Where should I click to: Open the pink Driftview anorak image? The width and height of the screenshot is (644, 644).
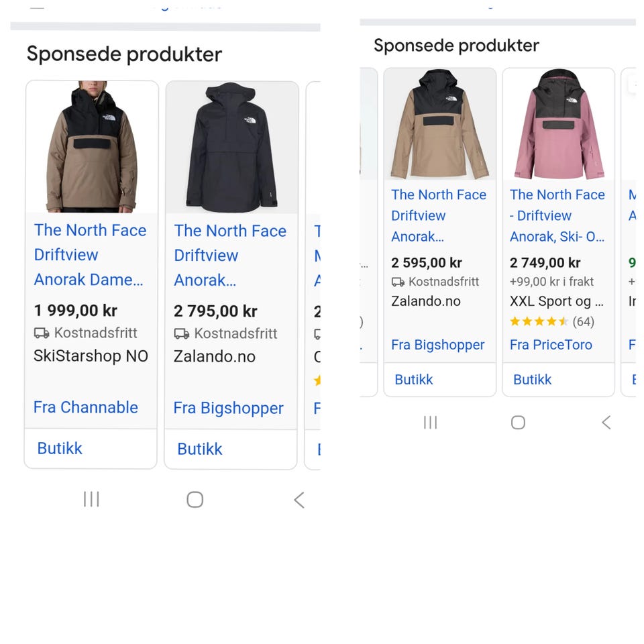click(x=558, y=125)
